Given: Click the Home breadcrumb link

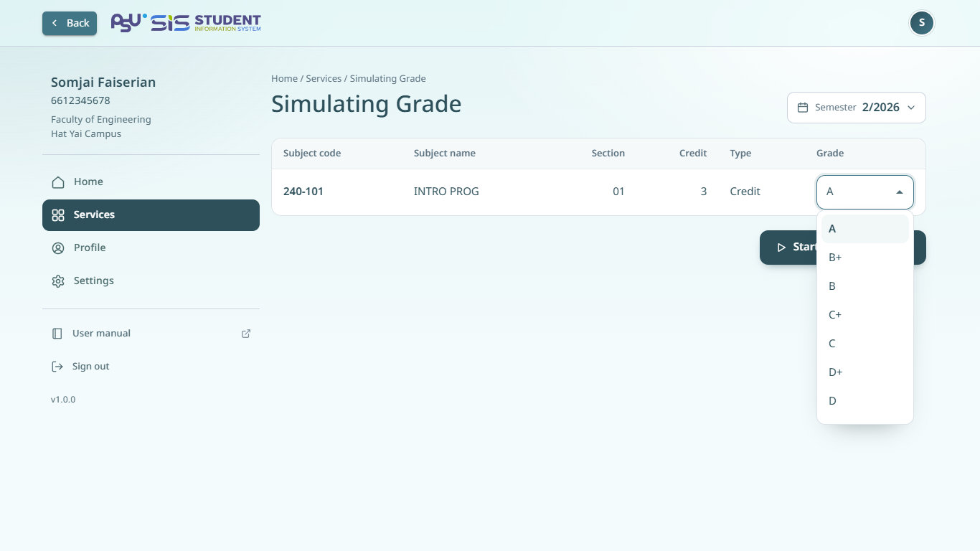Looking at the screenshot, I should pos(284,79).
